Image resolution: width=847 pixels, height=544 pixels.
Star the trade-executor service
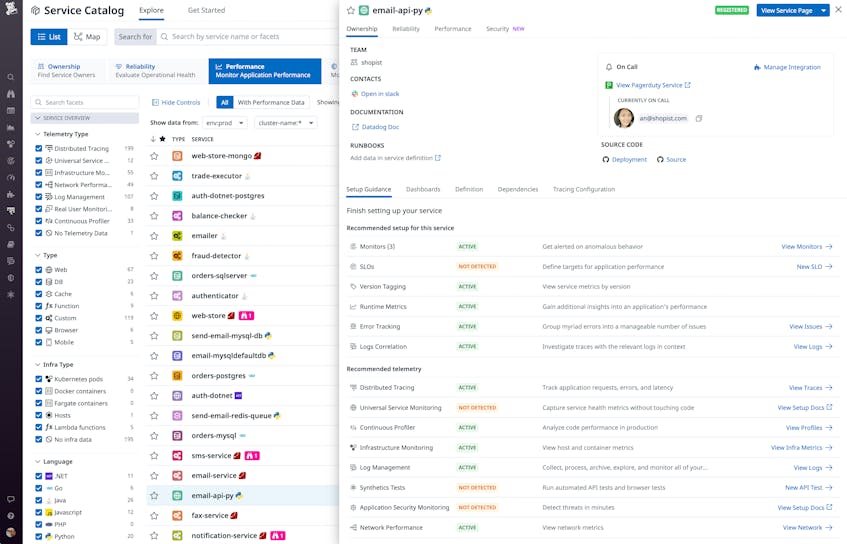click(x=154, y=176)
